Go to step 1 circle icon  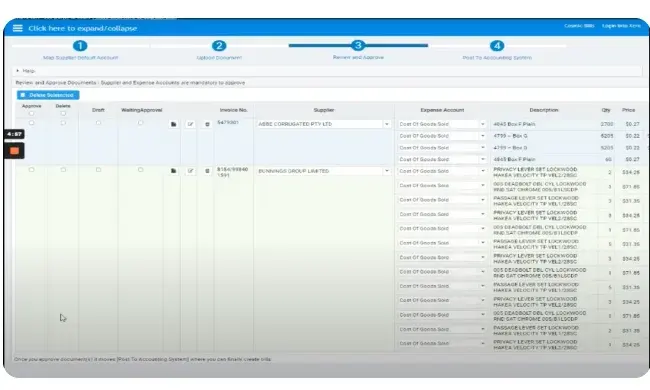click(80, 46)
